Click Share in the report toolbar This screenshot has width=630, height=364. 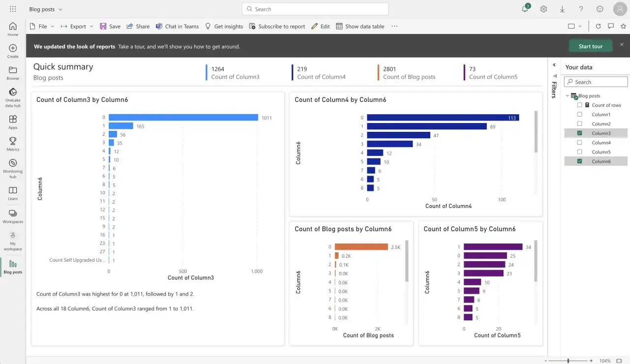138,26
